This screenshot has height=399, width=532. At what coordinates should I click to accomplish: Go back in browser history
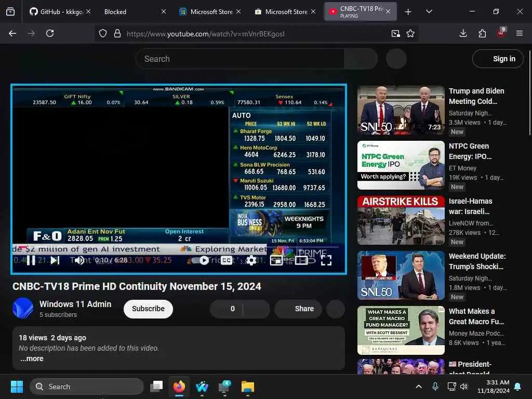(12, 33)
